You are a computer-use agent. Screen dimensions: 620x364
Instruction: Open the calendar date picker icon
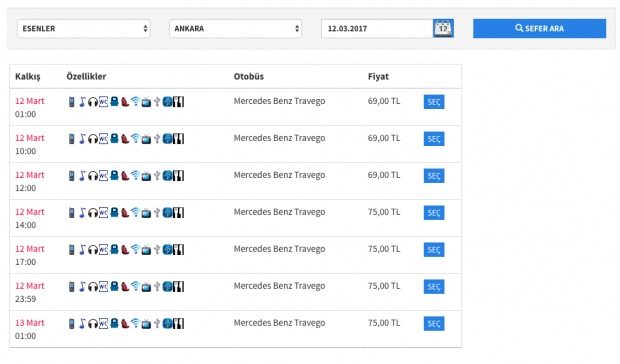point(443,28)
